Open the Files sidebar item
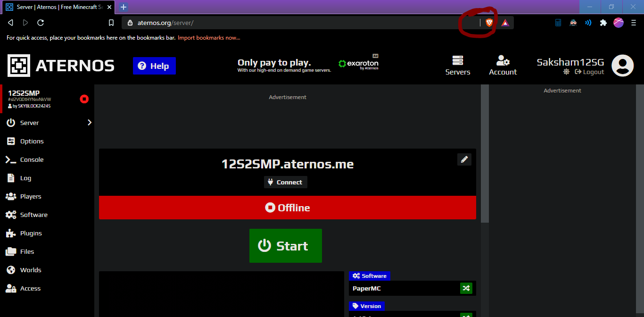 pos(47,251)
